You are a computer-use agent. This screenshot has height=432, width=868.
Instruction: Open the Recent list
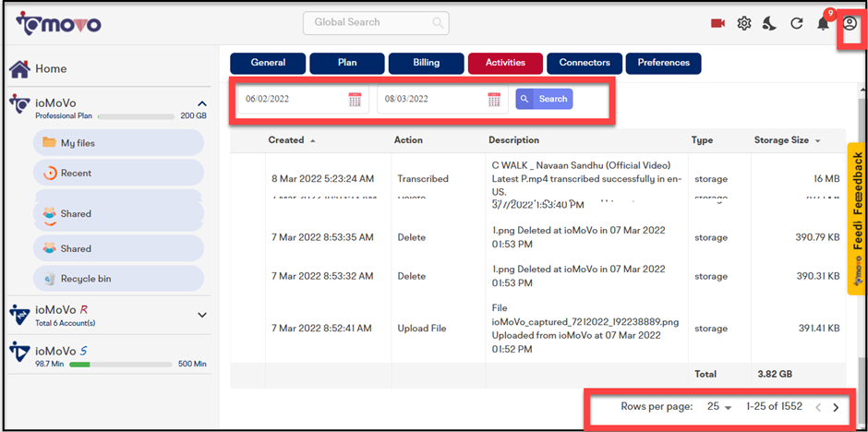(x=118, y=173)
